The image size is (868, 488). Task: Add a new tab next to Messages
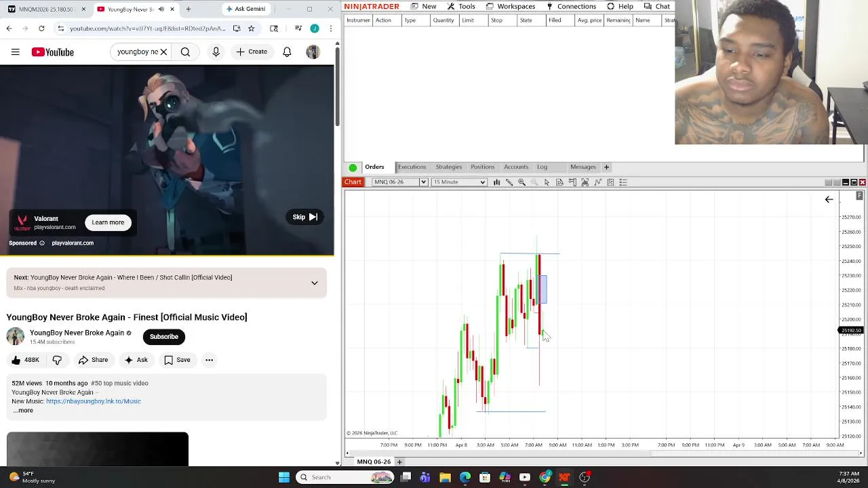(607, 167)
